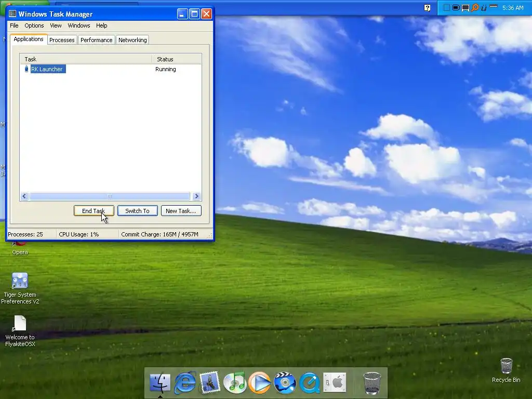Image resolution: width=532 pixels, height=399 pixels.
Task: Open the Windows menu
Action: 79,25
